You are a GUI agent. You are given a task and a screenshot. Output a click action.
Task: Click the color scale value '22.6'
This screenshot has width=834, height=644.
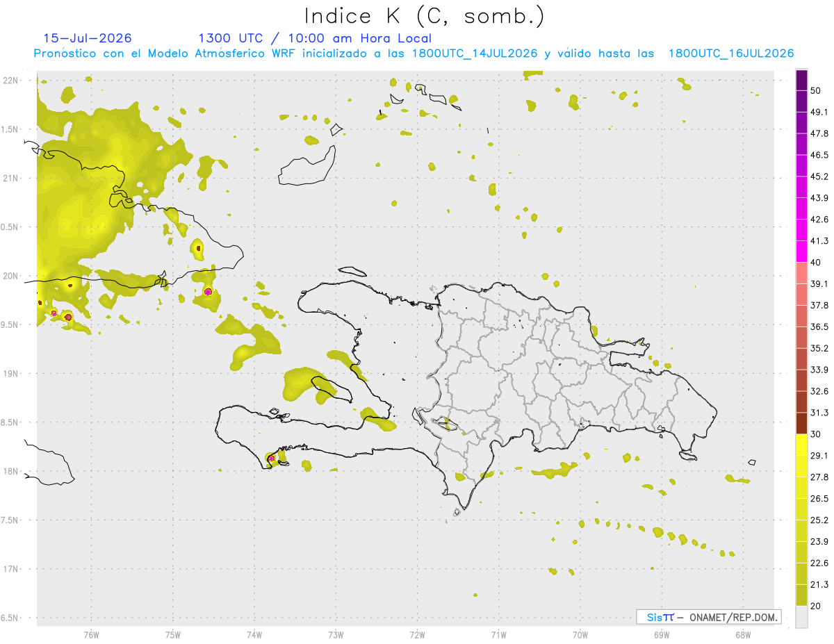[819, 563]
